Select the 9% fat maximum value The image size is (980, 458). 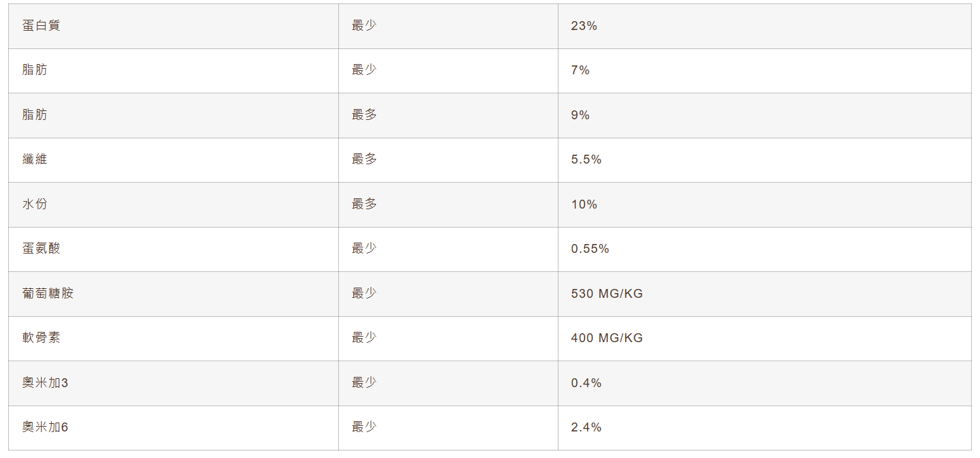tap(580, 115)
